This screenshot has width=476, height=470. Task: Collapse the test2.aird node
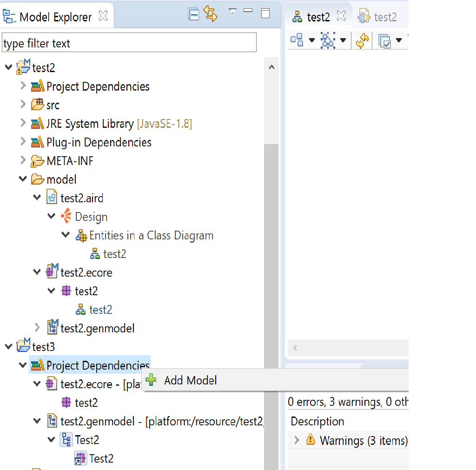point(37,198)
